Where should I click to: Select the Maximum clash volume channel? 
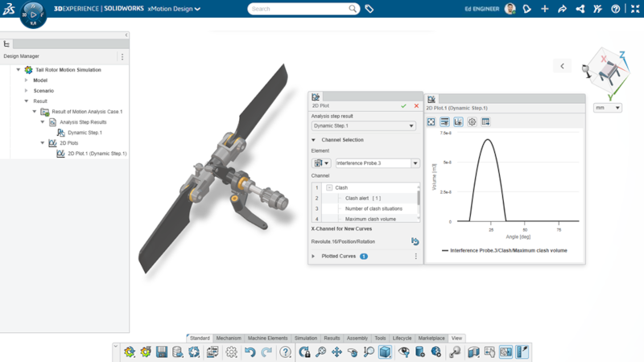tap(370, 219)
